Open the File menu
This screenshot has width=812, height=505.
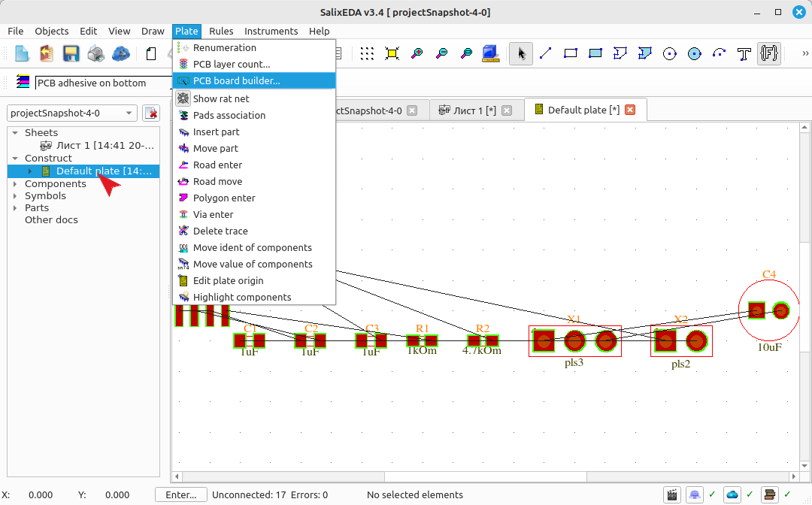[16, 31]
